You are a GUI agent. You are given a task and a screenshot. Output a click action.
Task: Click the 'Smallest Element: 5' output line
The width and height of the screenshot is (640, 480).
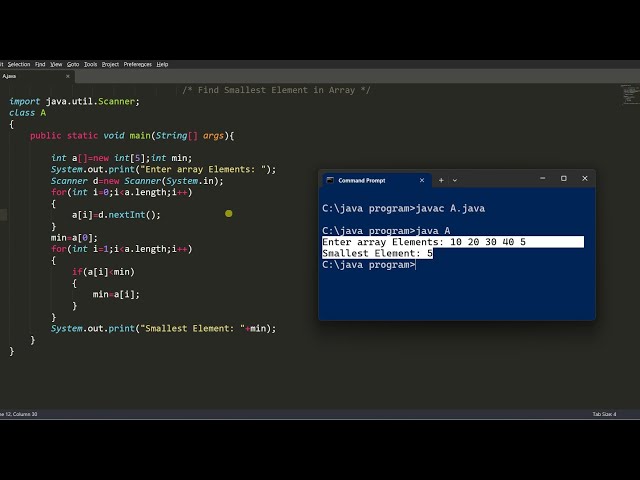point(377,253)
